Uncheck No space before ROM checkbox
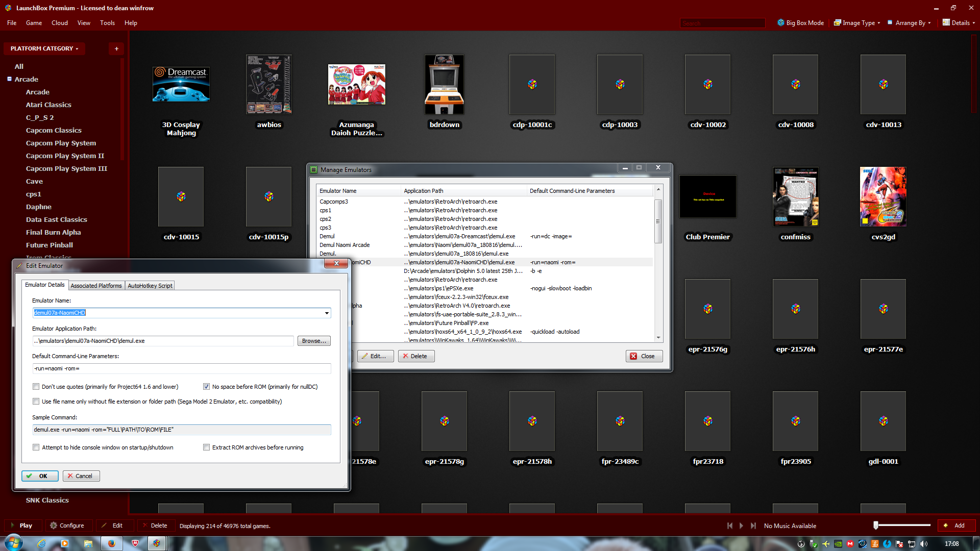This screenshot has height=551, width=980. (x=206, y=387)
